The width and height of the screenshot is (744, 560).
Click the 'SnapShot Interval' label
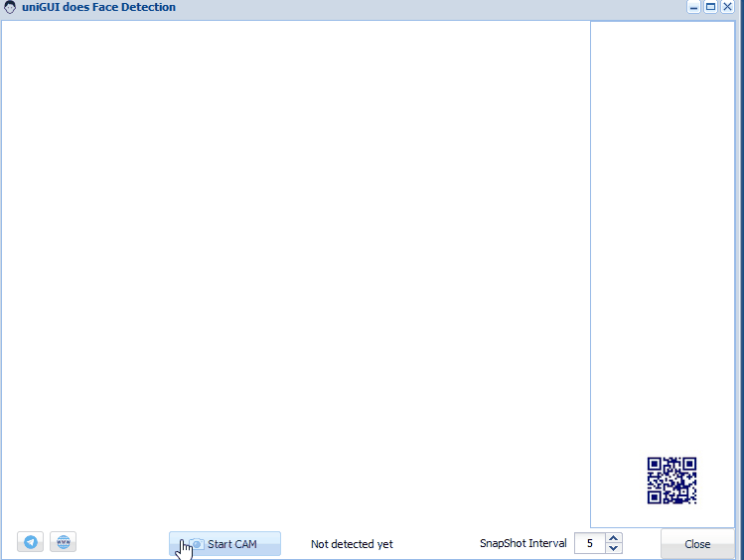522,543
